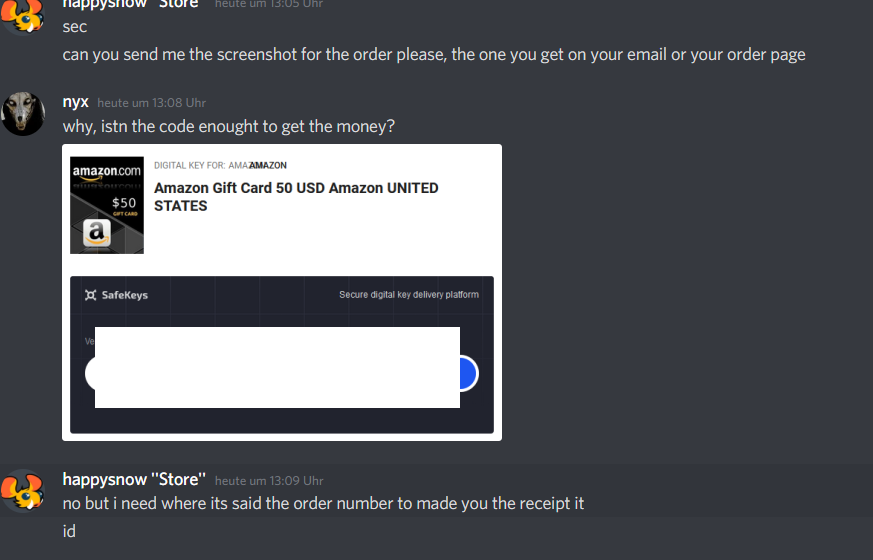
Task: Click happysnow avatar beside the 13:09 message
Action: (x=23, y=491)
